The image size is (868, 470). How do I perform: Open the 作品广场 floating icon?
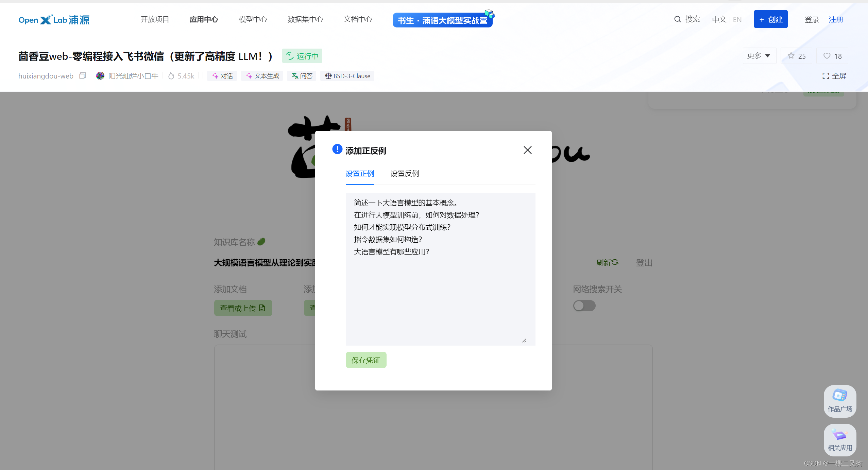(x=839, y=401)
